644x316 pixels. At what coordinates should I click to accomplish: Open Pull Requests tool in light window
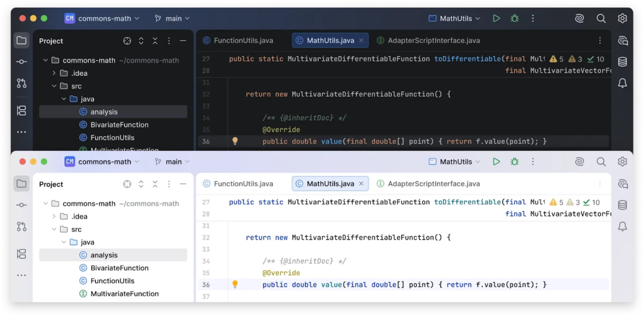[x=21, y=227]
